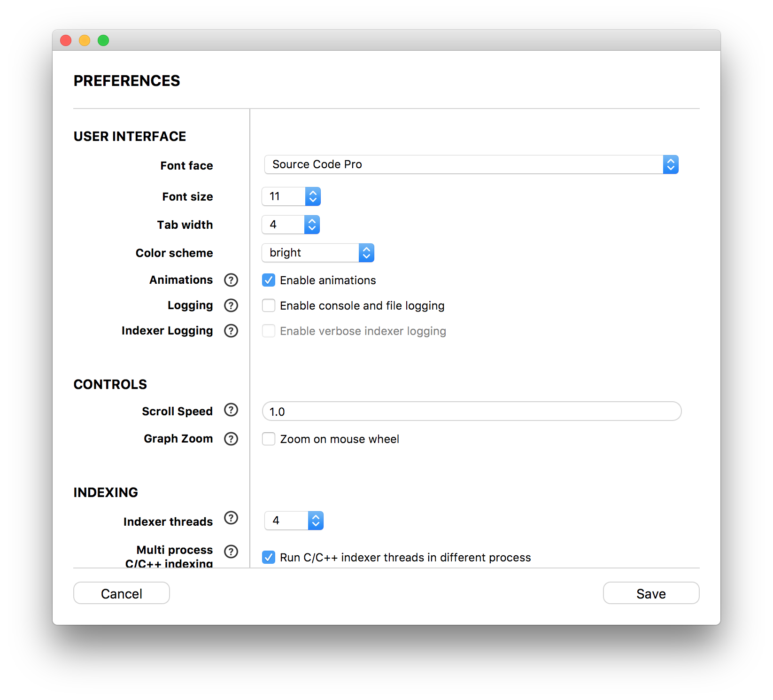Click the Scroll Speed input field
Image resolution: width=773 pixels, height=700 pixels.
pos(472,411)
